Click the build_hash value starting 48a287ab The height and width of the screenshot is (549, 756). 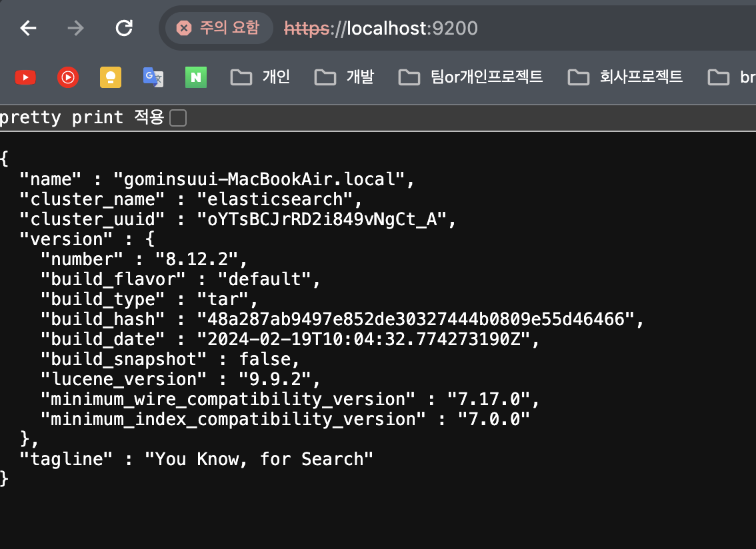[415, 319]
